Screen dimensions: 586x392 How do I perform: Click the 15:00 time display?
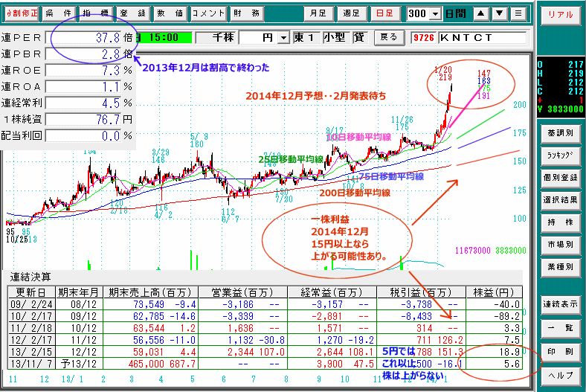pos(164,38)
